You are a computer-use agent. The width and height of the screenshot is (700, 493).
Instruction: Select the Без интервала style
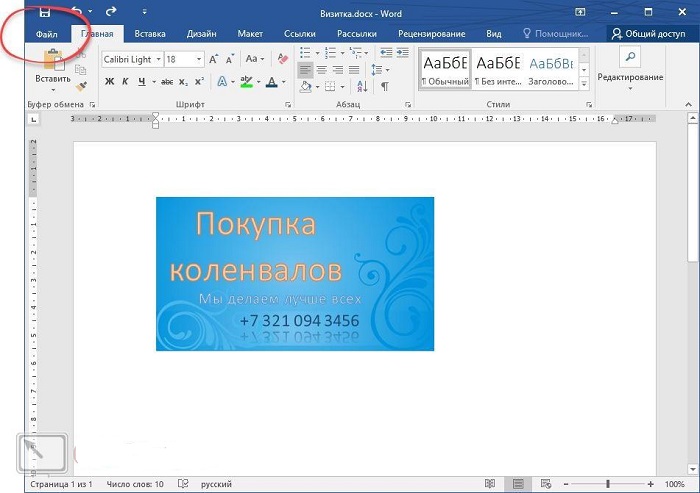pos(498,70)
